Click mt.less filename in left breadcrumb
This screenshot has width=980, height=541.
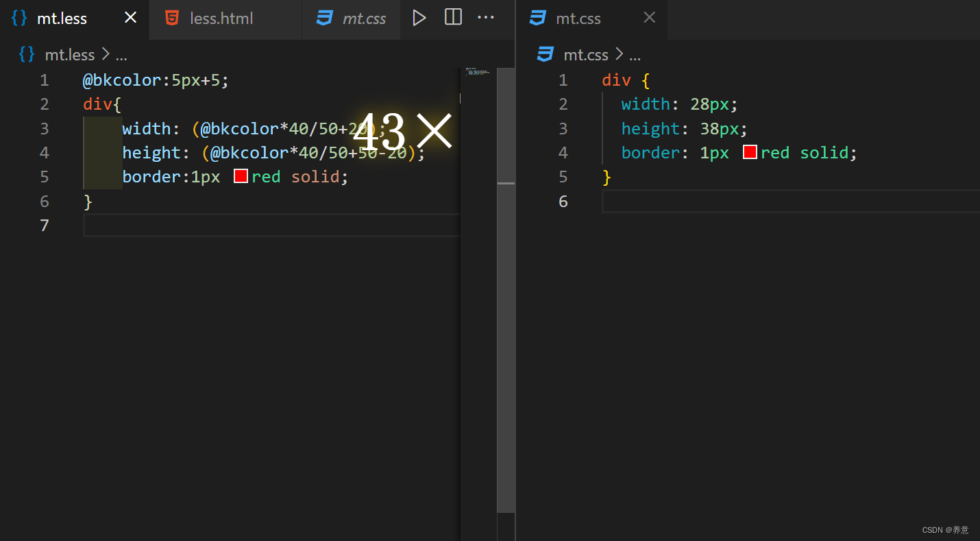click(x=69, y=55)
